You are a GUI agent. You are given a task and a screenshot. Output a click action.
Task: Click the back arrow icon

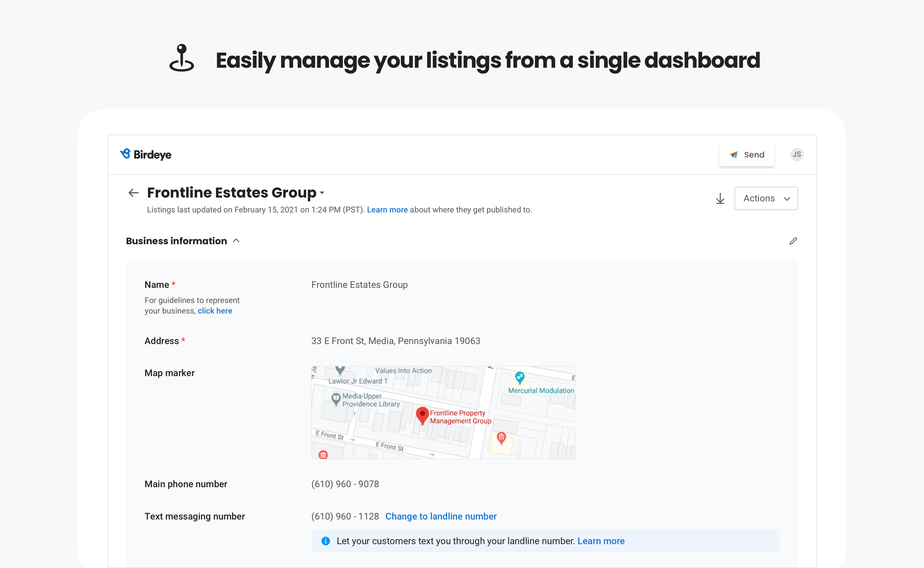tap(133, 193)
